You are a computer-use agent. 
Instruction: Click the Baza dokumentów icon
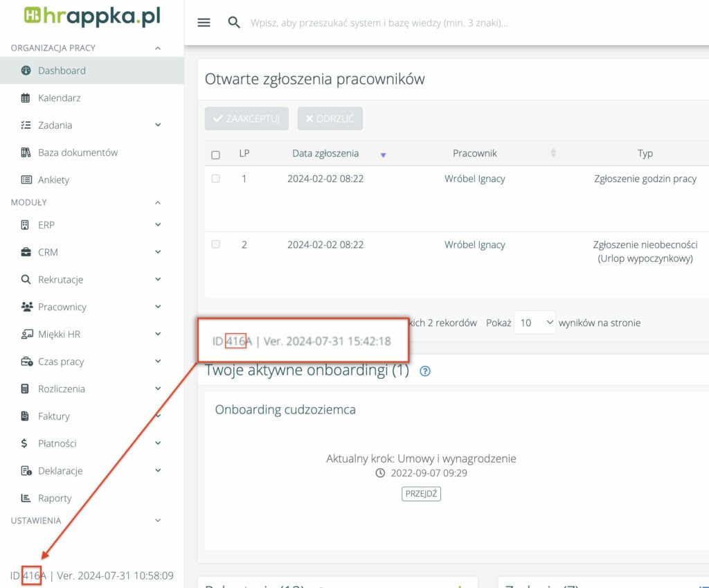[x=26, y=152]
